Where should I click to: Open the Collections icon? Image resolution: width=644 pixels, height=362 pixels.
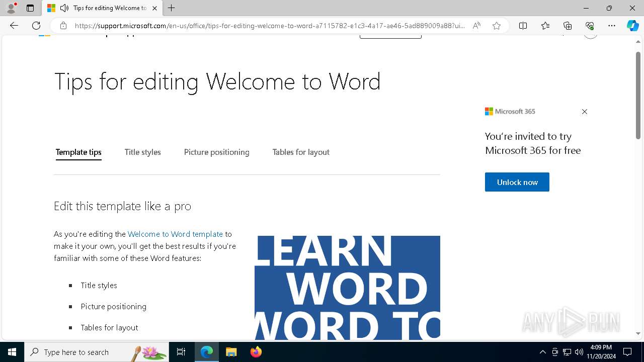tap(568, 26)
